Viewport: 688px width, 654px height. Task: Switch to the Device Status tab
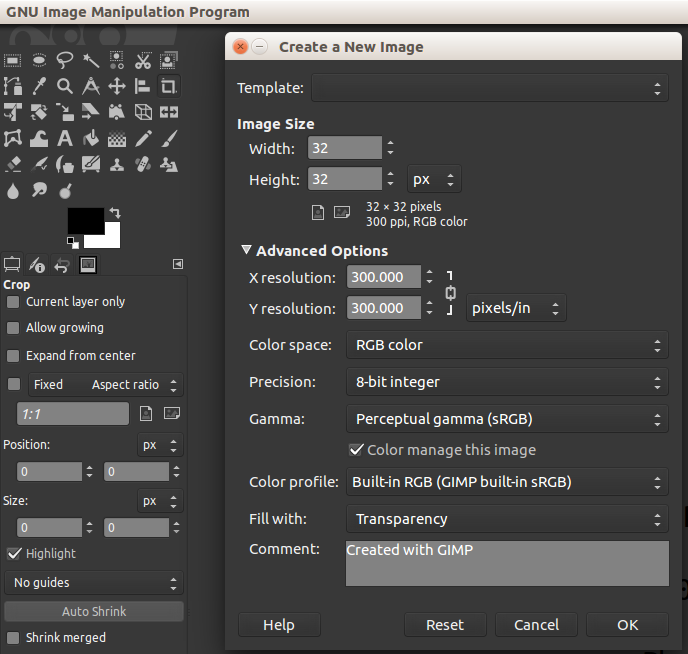click(x=36, y=265)
